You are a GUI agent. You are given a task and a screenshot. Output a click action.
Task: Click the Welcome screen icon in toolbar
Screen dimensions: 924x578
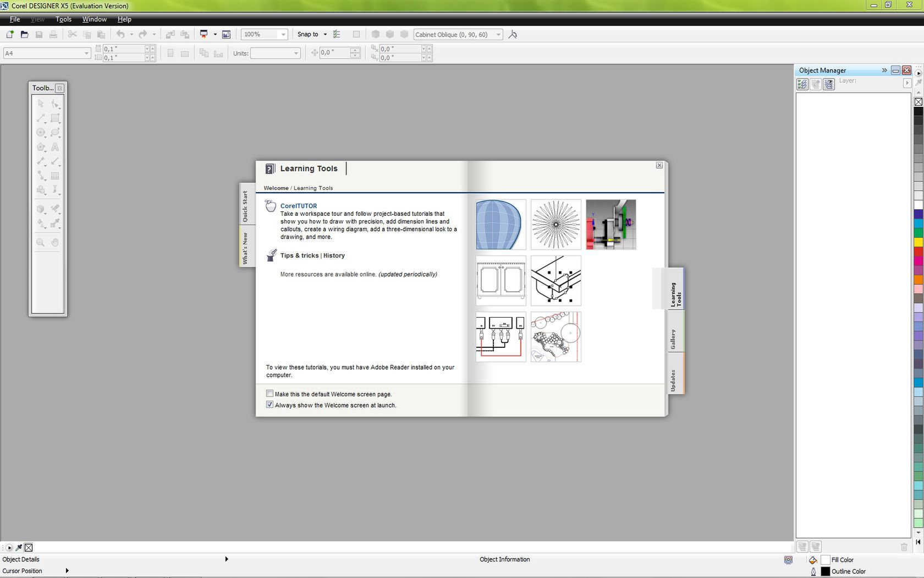pyautogui.click(x=226, y=34)
